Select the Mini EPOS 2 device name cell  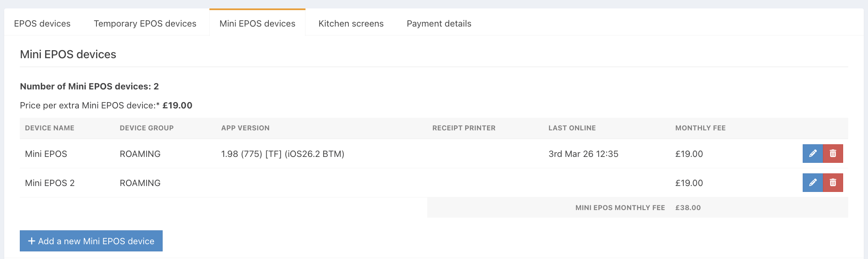(x=50, y=183)
